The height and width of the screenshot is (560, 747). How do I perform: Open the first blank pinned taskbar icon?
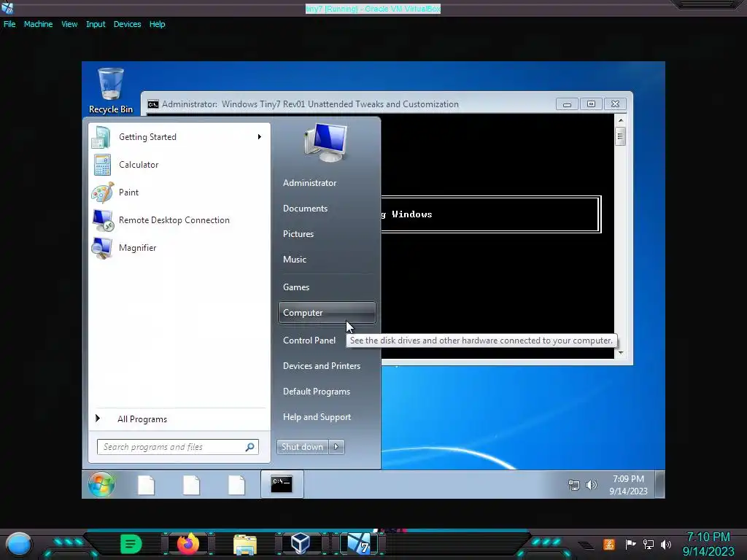tap(146, 485)
